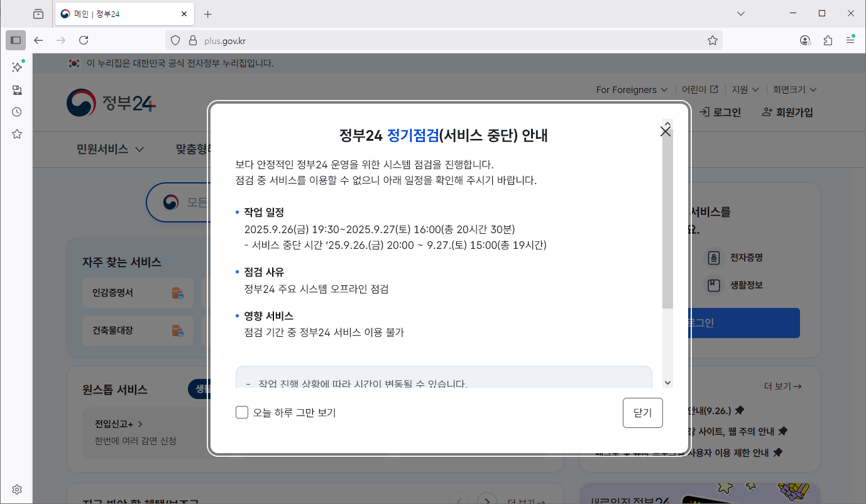Expand the 회면크기 screen size dropdown

[795, 89]
